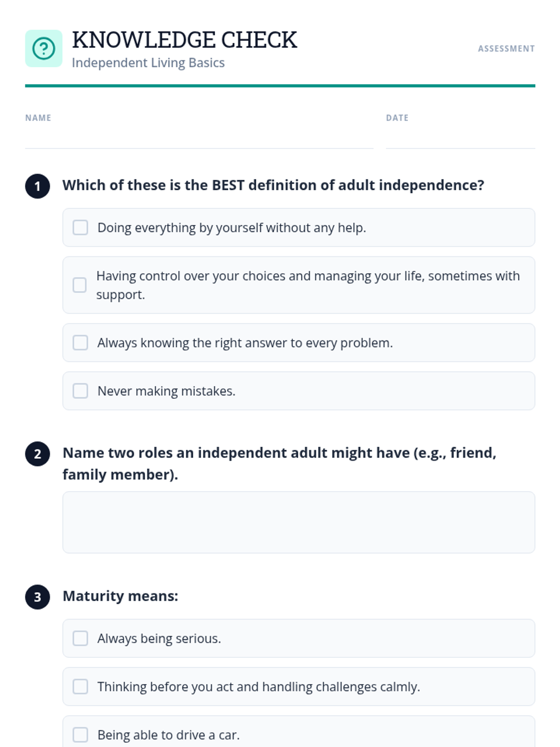Click the answer box for two roles question

click(x=299, y=522)
